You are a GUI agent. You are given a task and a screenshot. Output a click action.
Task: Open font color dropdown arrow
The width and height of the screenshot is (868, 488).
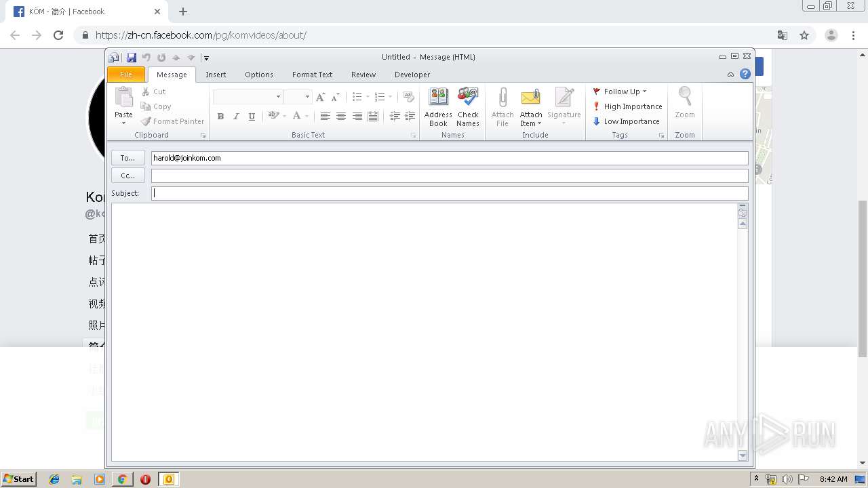click(307, 117)
